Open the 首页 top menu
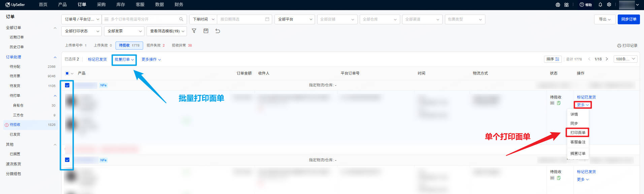The image size is (644, 194). [x=43, y=5]
